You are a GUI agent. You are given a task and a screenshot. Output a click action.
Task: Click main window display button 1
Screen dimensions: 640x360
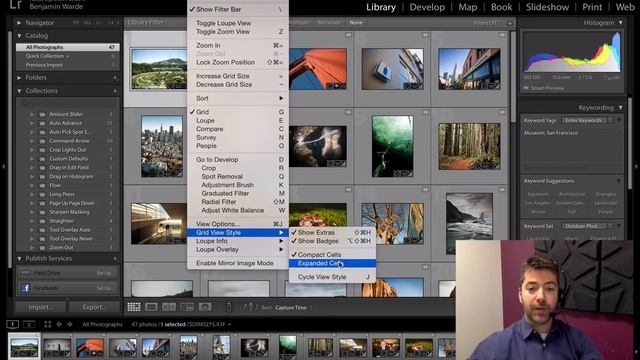[x=13, y=324]
